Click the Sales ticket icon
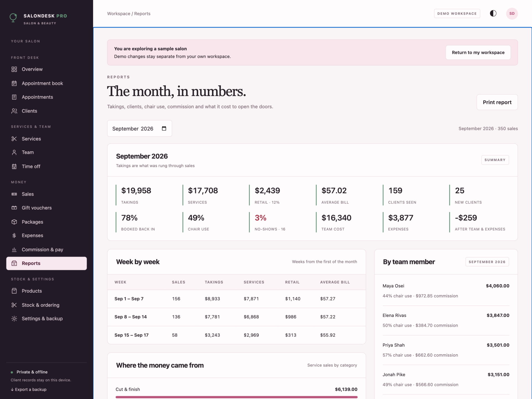Viewport: 532px width, 399px height. pyautogui.click(x=14, y=194)
